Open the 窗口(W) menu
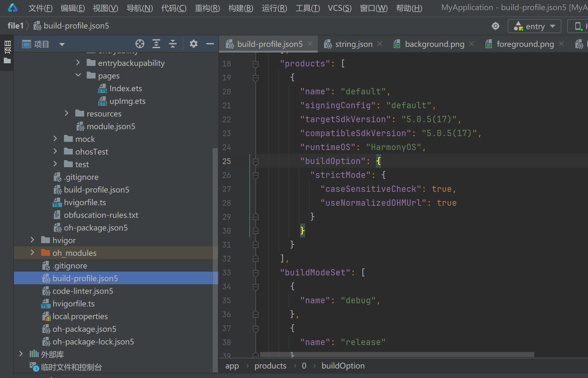The height and width of the screenshot is (378, 588). coord(374,8)
